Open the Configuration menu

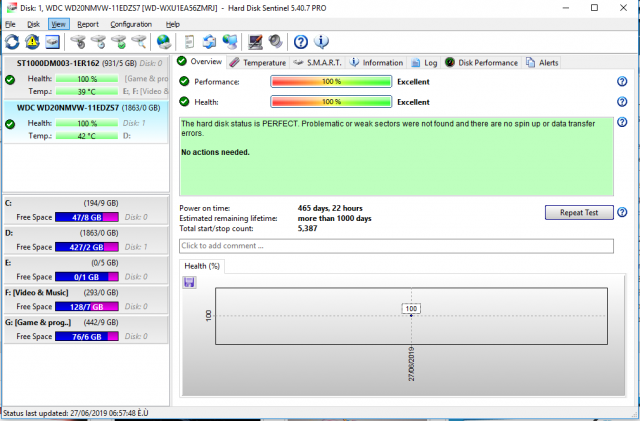[x=131, y=23]
